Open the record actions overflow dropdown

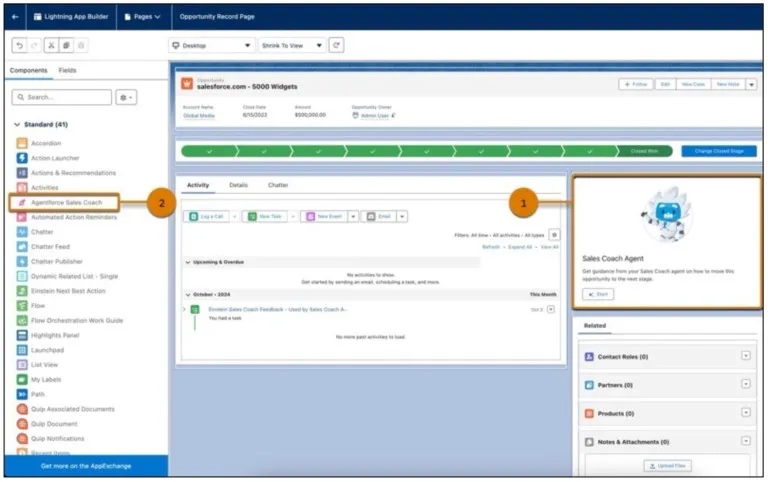tap(751, 85)
